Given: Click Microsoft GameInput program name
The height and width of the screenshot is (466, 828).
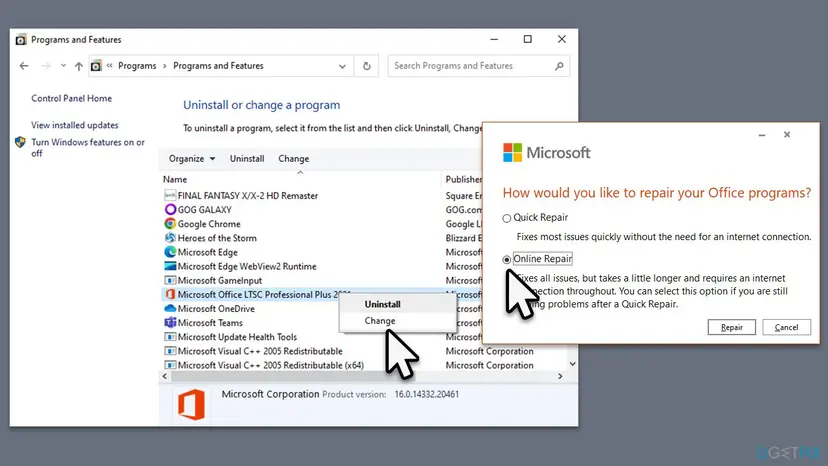Looking at the screenshot, I should point(220,281).
